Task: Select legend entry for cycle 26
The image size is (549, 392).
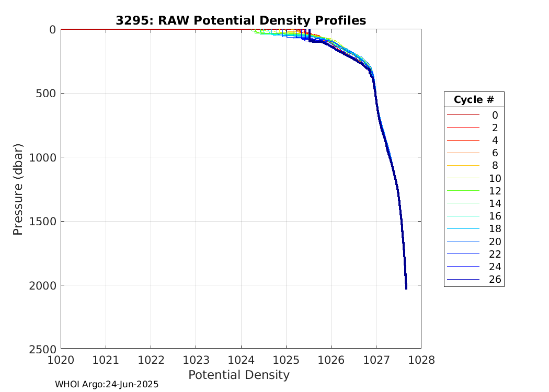Action: click(474, 279)
